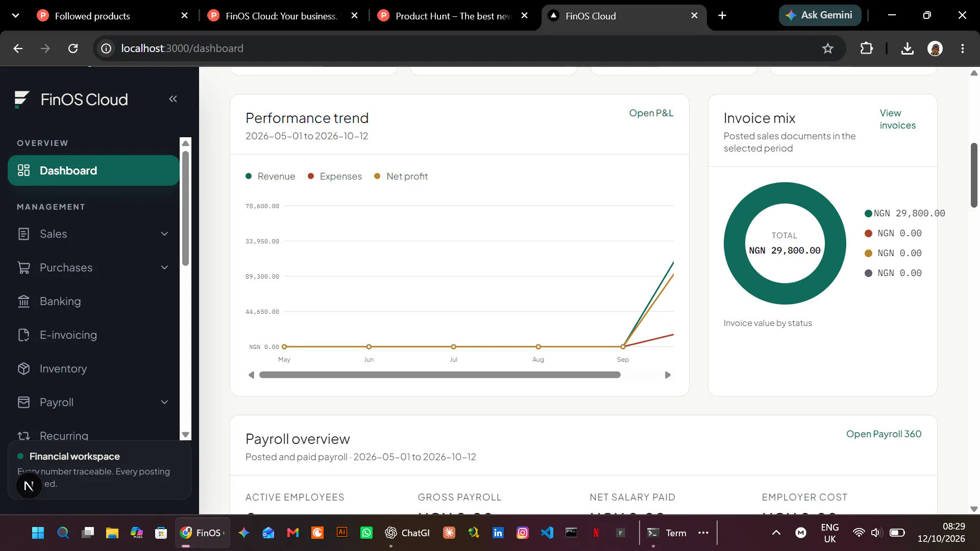Click the Sales receipt icon

(x=23, y=234)
